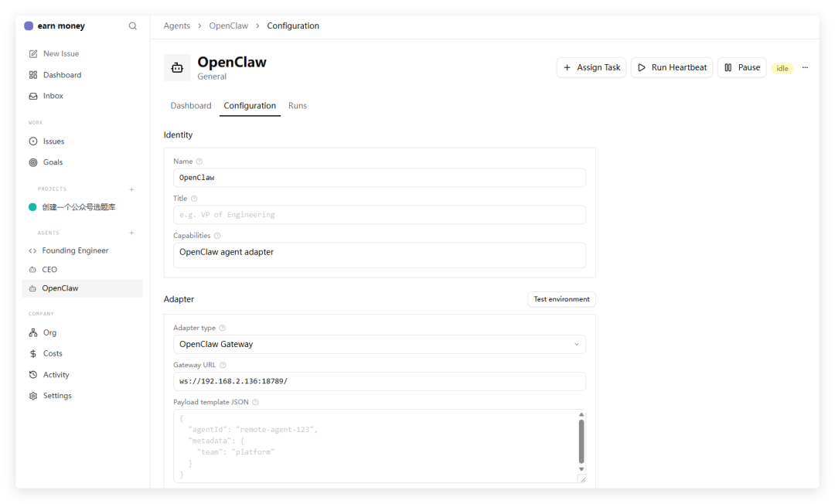
Task: Pause the OpenClaw agent
Action: point(741,67)
